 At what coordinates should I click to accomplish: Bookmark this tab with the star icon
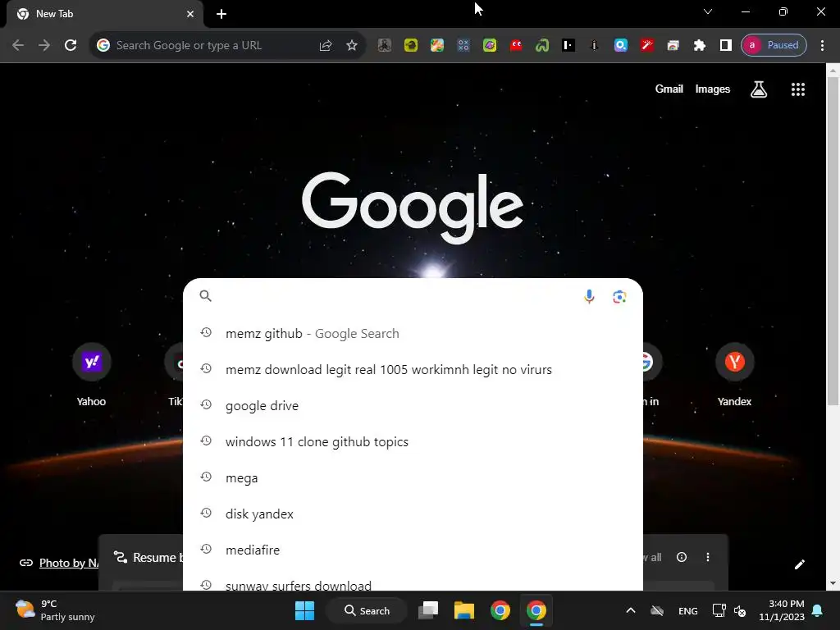351,45
